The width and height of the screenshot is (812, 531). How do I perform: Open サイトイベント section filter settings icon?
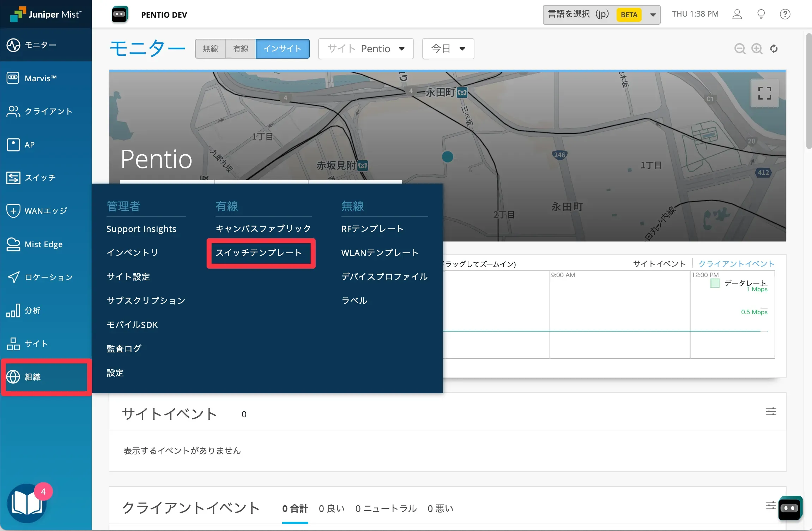pos(771,411)
